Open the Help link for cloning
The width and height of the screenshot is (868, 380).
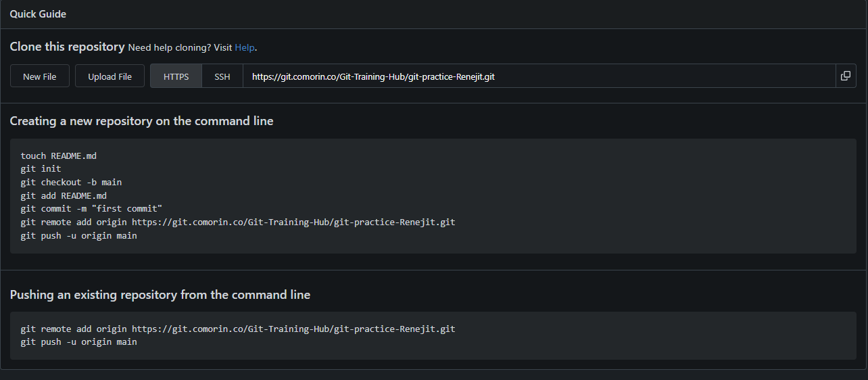245,47
